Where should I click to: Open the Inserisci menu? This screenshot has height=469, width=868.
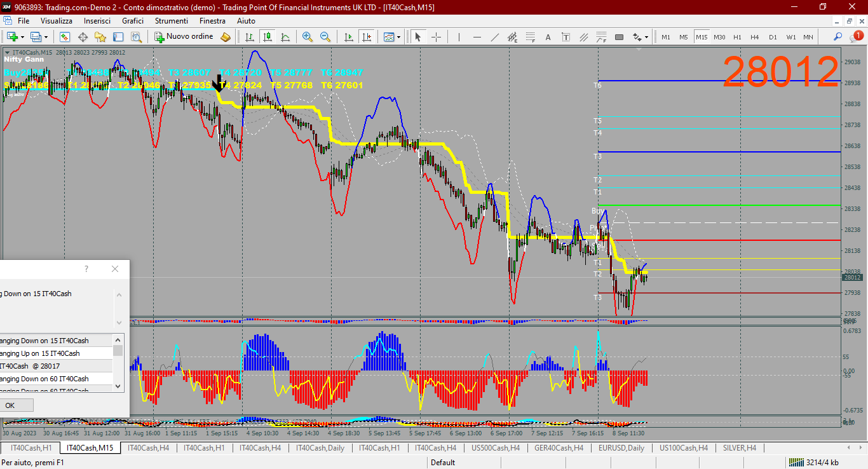click(97, 21)
